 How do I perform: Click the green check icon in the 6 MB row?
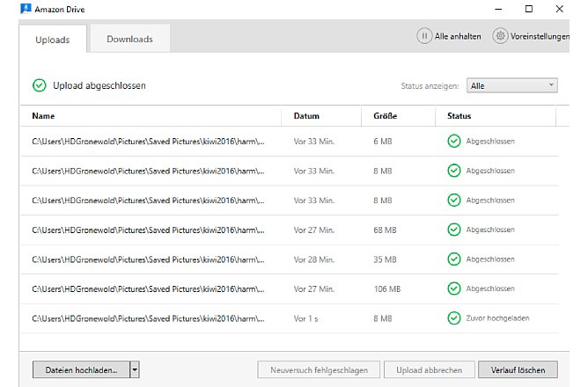coord(454,142)
